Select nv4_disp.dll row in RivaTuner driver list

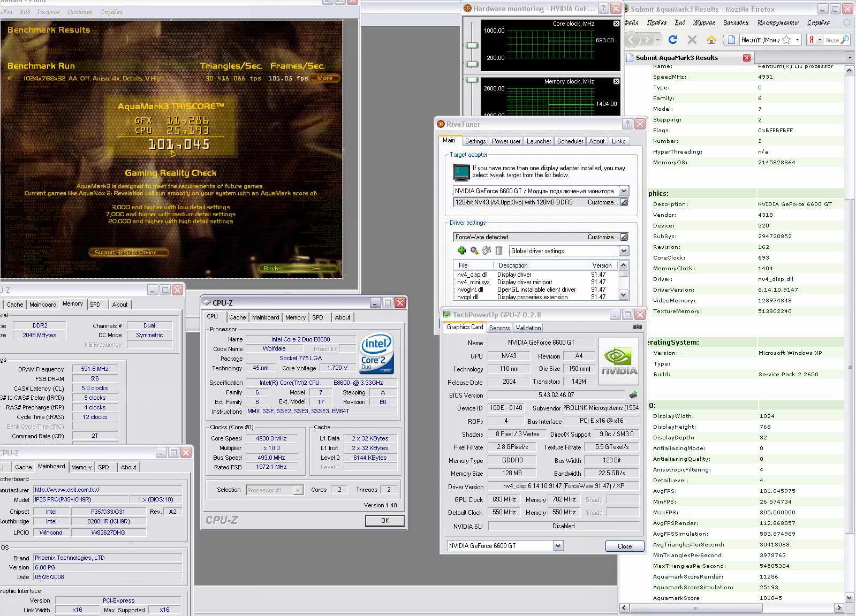(535, 275)
